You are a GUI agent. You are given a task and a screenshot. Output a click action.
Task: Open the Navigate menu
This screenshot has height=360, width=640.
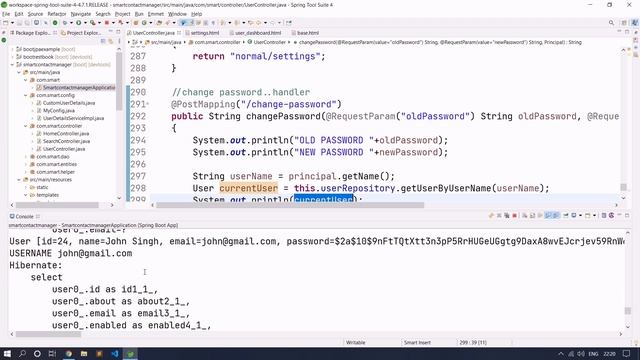point(81,14)
